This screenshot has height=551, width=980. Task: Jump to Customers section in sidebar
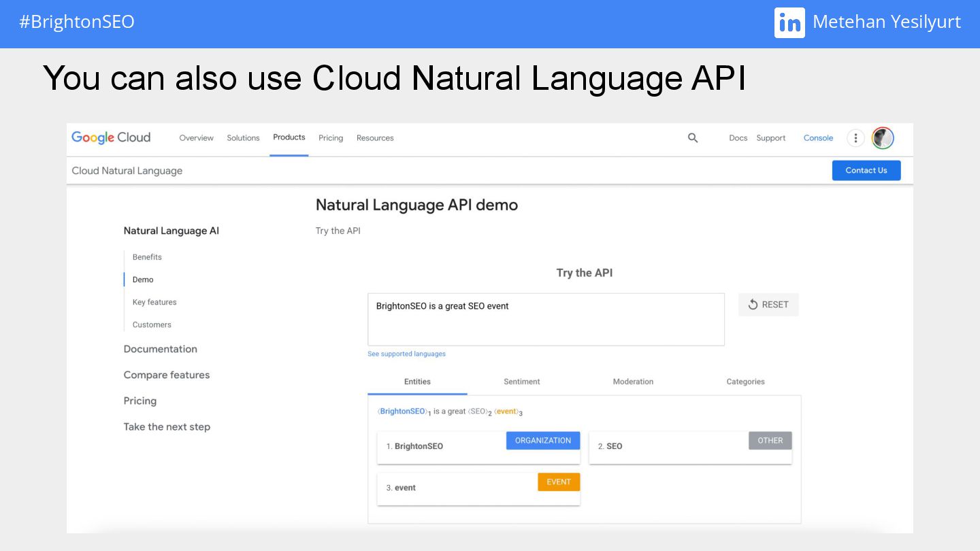(152, 324)
